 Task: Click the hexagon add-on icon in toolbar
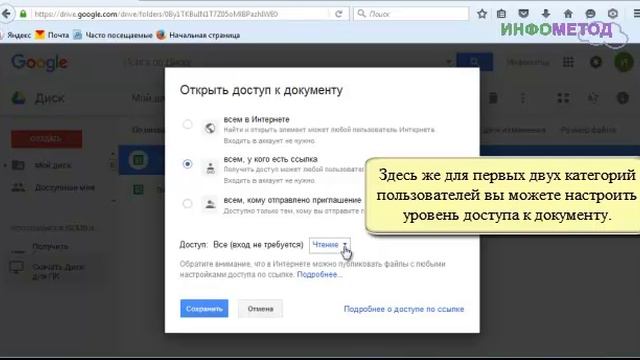tap(613, 14)
